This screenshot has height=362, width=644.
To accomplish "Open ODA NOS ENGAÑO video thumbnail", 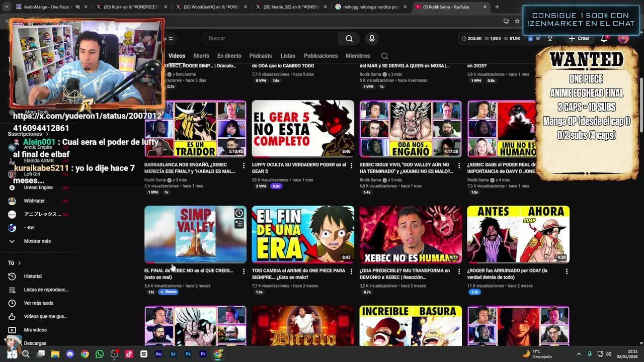I will 411,129.
